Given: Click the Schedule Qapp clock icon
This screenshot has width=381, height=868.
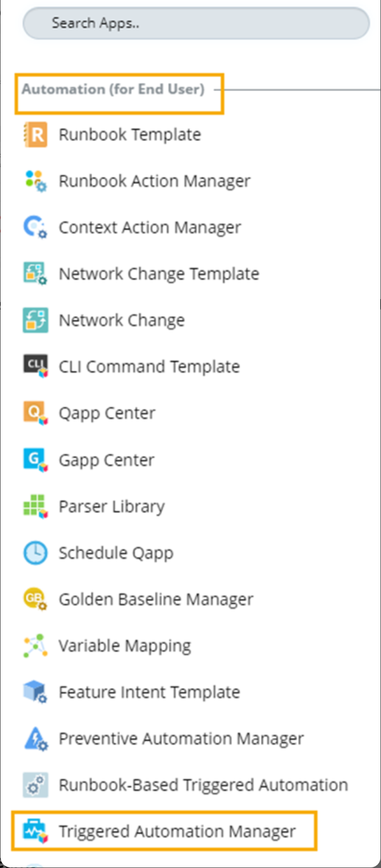Looking at the screenshot, I should click(x=35, y=553).
